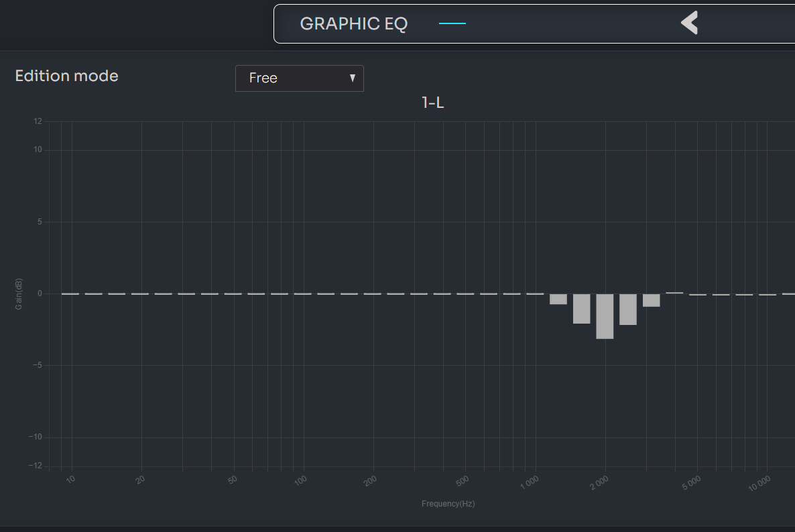Click the deepest EQ bar at 2000 Hz
Image resolution: width=795 pixels, height=532 pixels.
(x=605, y=316)
